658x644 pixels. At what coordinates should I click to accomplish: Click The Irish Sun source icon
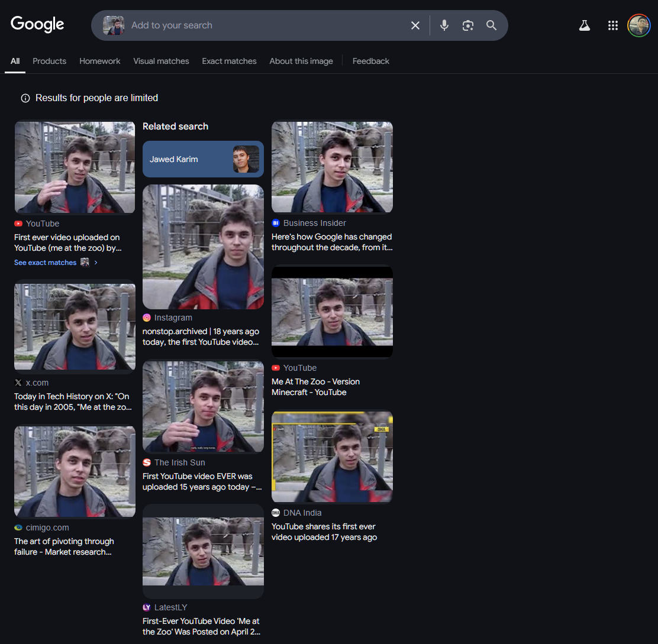147,462
